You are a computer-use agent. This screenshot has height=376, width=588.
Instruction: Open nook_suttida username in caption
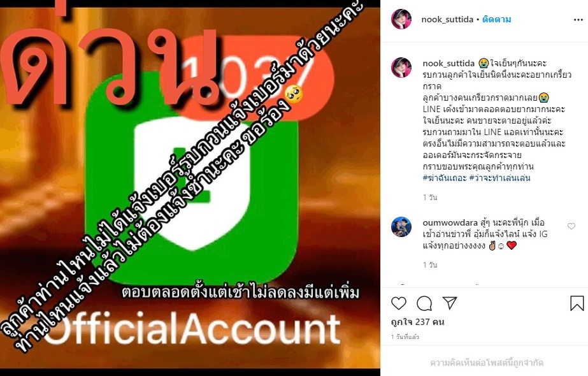click(448, 64)
